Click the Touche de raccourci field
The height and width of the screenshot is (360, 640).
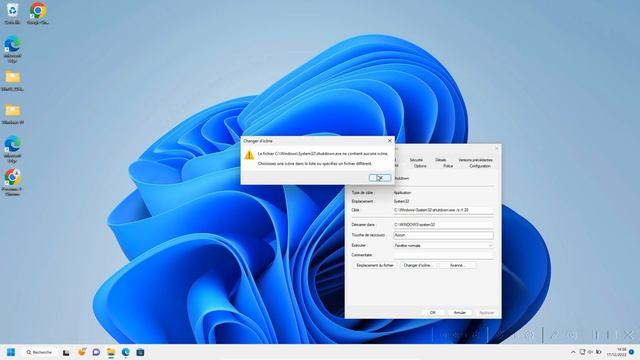pos(443,235)
